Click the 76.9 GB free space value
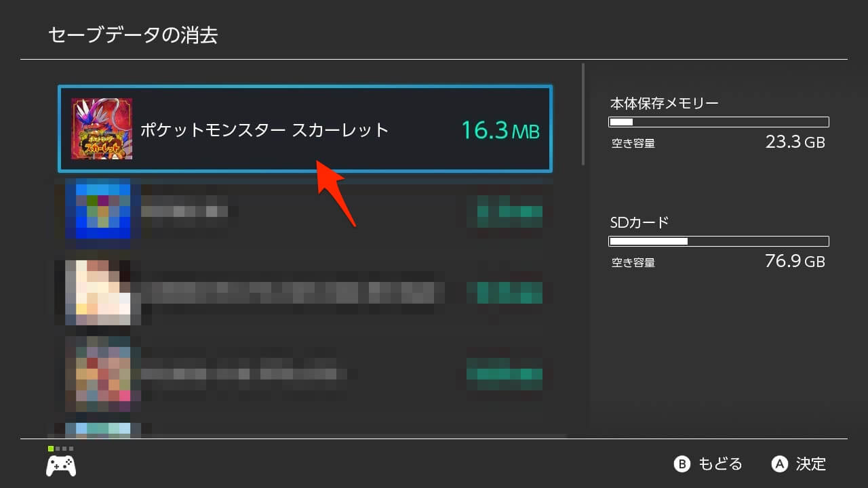Screen dimensions: 868x488 point(795,261)
